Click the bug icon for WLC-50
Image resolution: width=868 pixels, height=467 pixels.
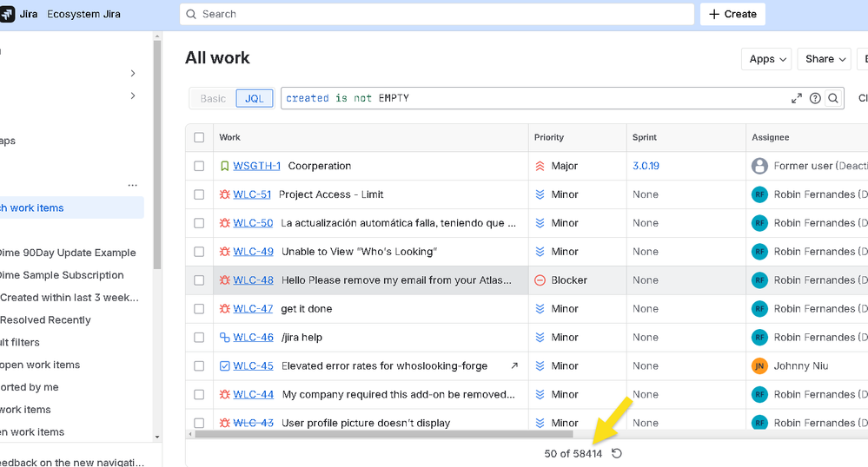[225, 223]
